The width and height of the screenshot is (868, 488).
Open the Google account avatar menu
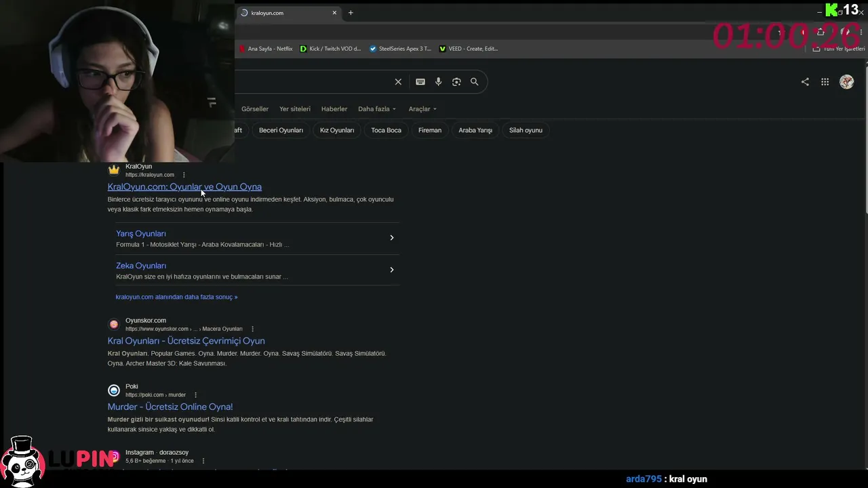click(846, 82)
